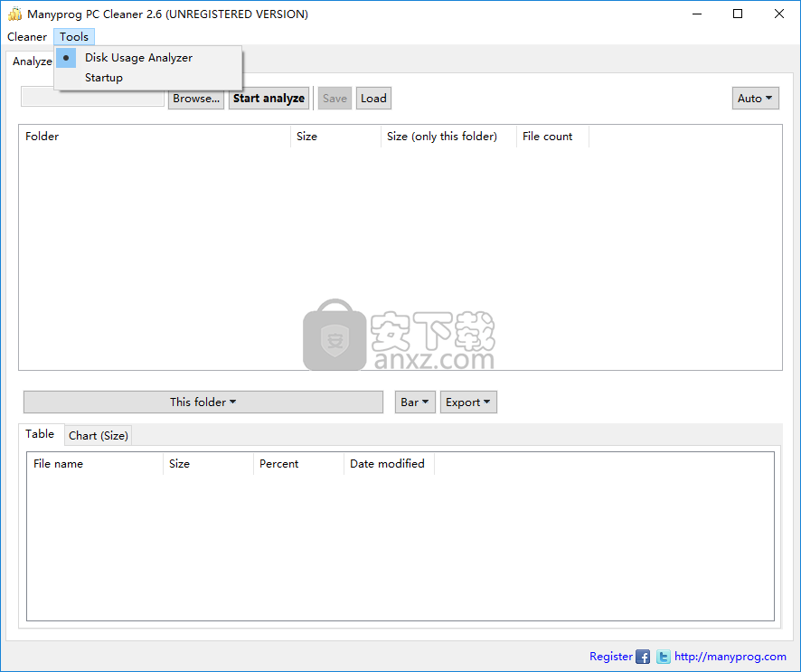801x672 pixels.
Task: Sort by Percent column
Action: 298,464
